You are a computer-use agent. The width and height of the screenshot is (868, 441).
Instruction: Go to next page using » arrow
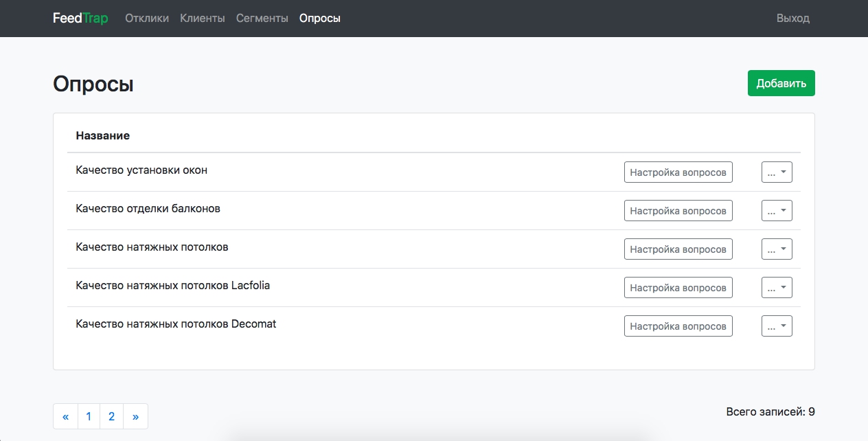[x=135, y=416]
